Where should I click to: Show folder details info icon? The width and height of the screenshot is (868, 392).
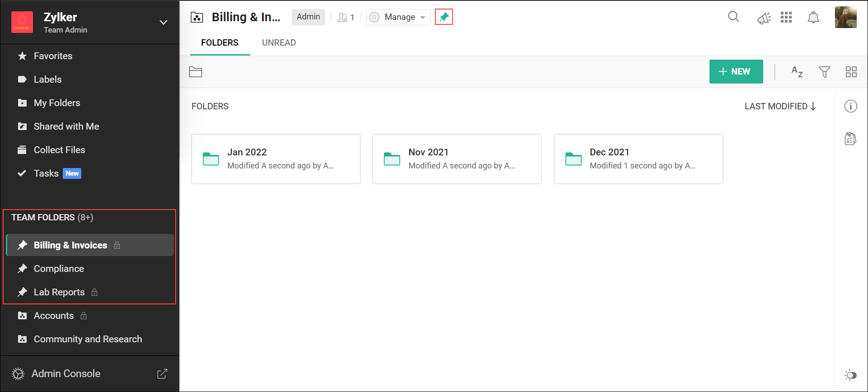point(850,106)
